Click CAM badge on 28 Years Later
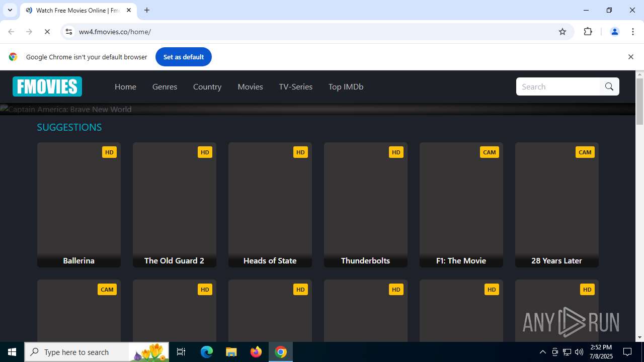The height and width of the screenshot is (362, 644). click(585, 152)
